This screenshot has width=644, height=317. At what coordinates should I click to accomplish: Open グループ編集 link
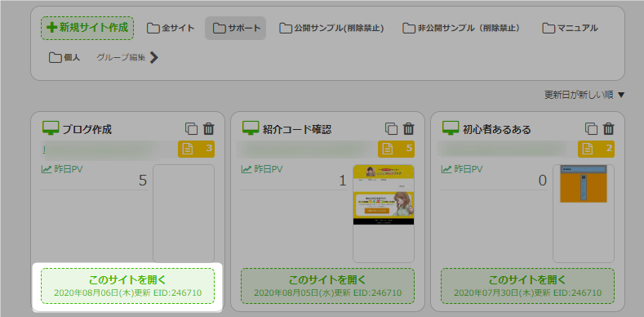(121, 57)
